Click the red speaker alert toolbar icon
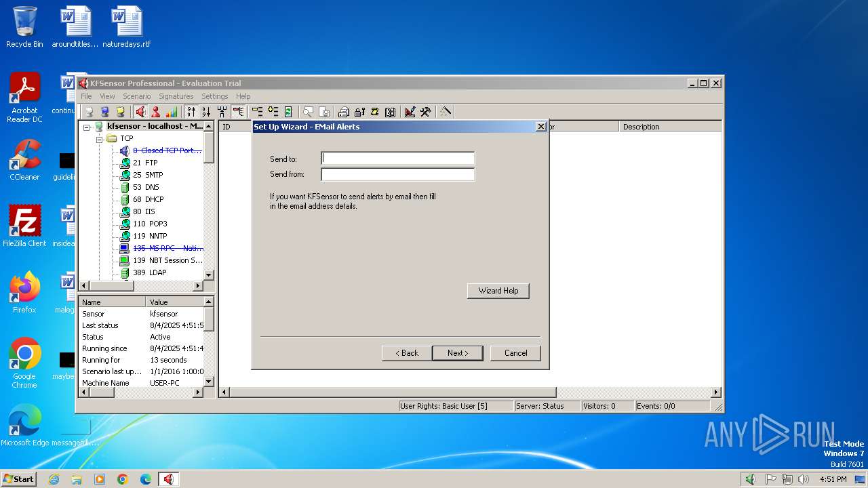The image size is (868, 488). pos(140,112)
